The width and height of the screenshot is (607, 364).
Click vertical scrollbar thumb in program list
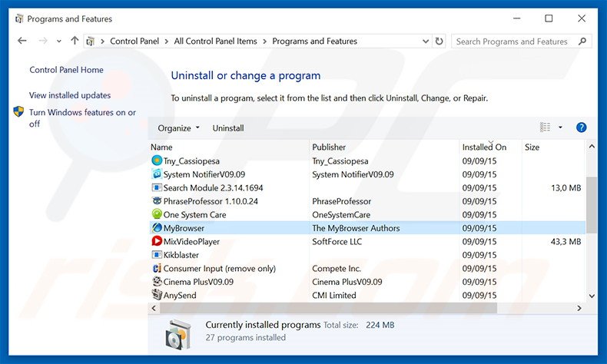point(592,205)
